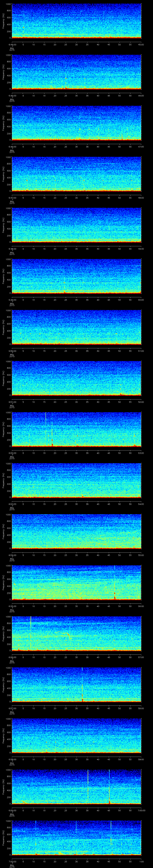Screen dimensions: 153x868
Task: Click the 6:49:00 start time label
Action: (12, 300)
